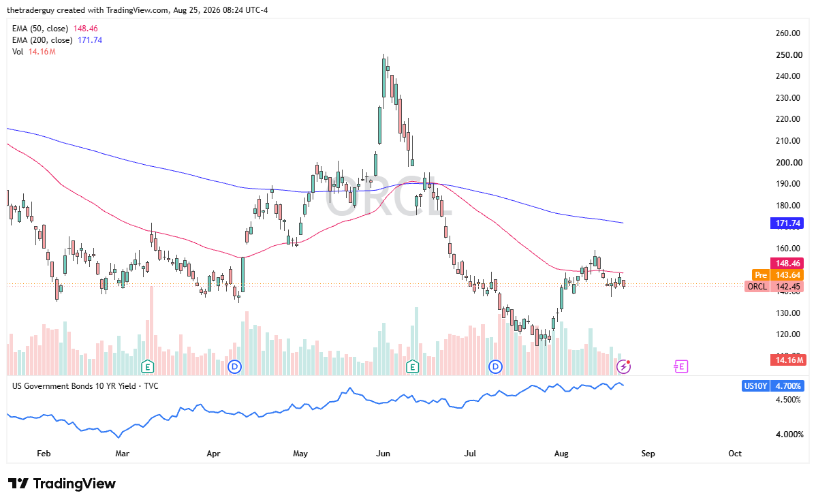The image size is (816, 504).
Task: Click the US10Y 4.700% yield tag
Action: tap(773, 386)
